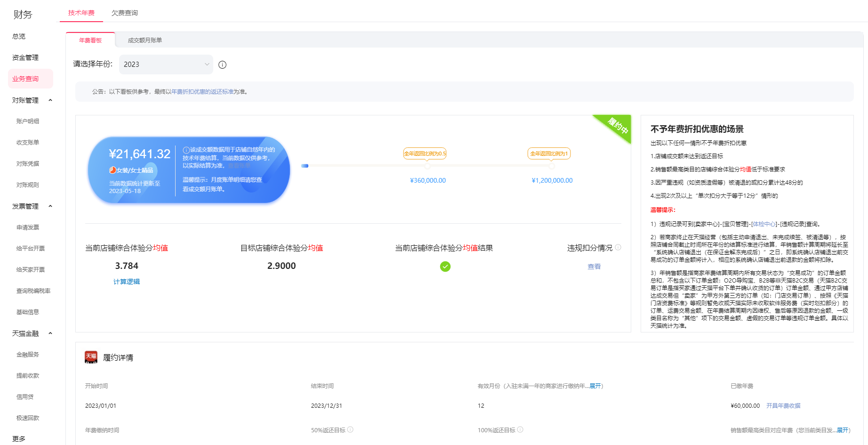868x445 pixels.
Task: Open 提前收款 in the sidebar
Action: click(x=28, y=375)
